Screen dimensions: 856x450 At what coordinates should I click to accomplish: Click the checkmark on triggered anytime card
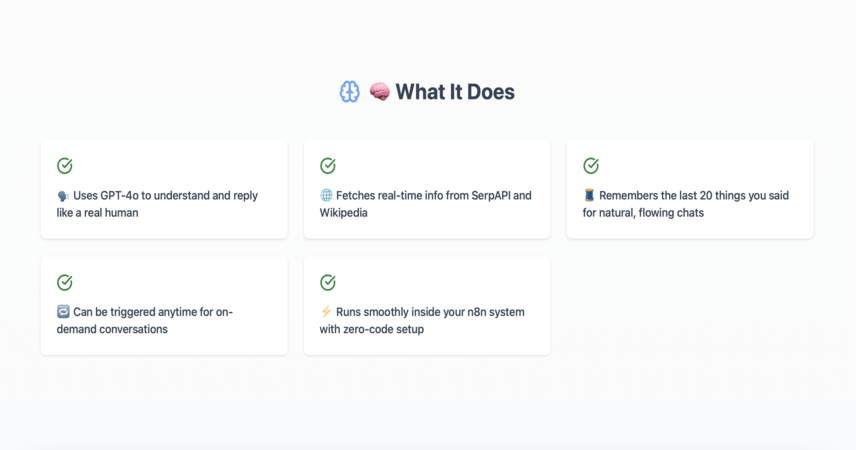(x=65, y=282)
